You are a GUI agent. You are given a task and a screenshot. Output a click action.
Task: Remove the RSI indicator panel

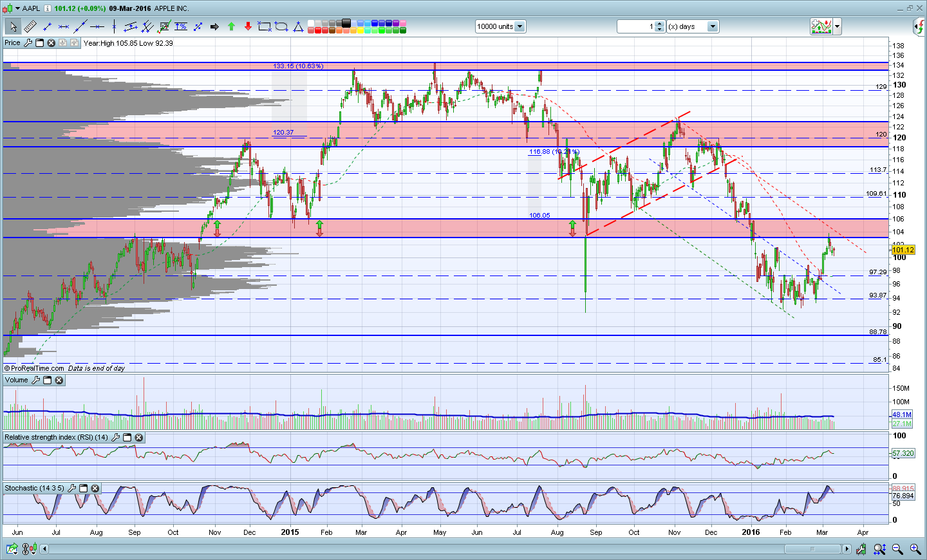point(138,438)
